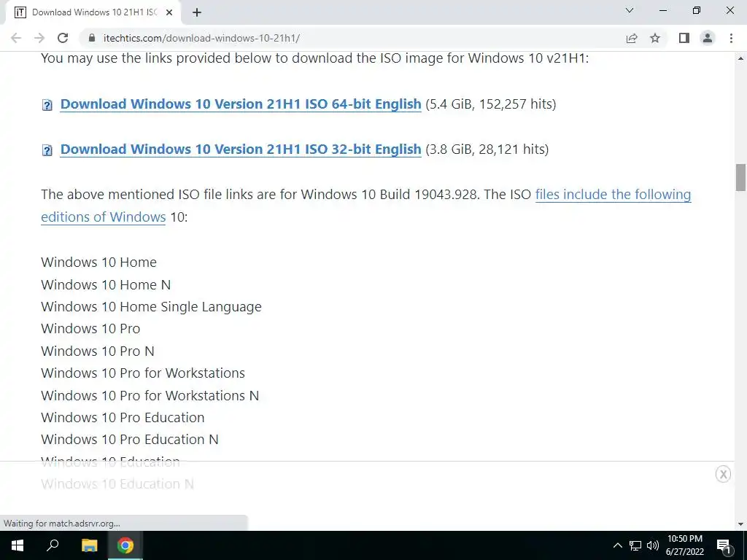
Task: Show hidden system tray icons
Action: click(x=617, y=545)
